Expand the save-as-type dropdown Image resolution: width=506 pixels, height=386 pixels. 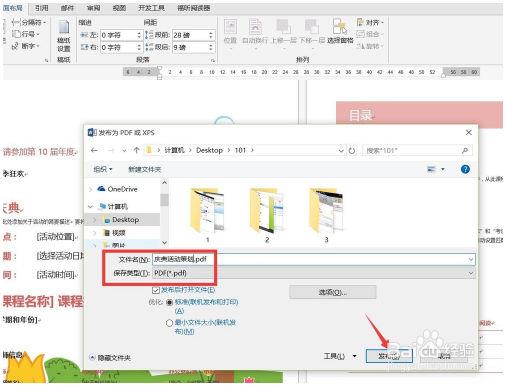[471, 273]
